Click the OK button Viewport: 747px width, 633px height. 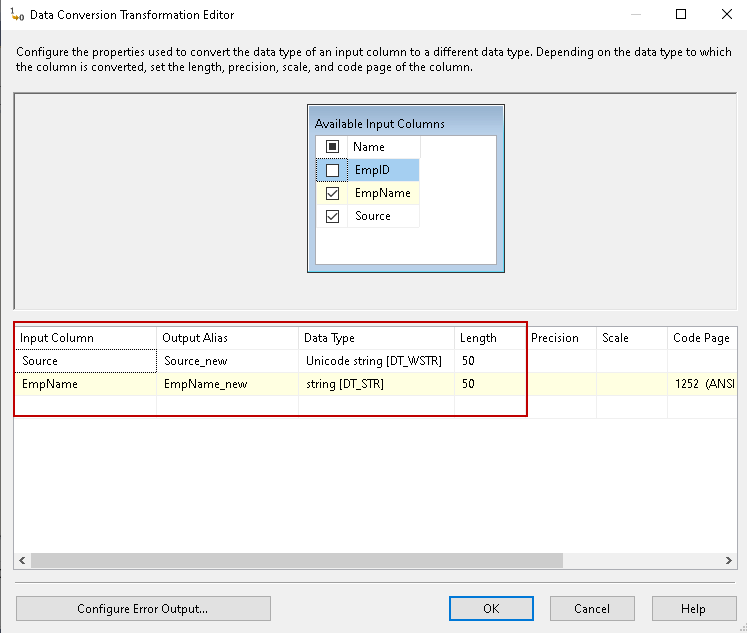[x=491, y=608]
